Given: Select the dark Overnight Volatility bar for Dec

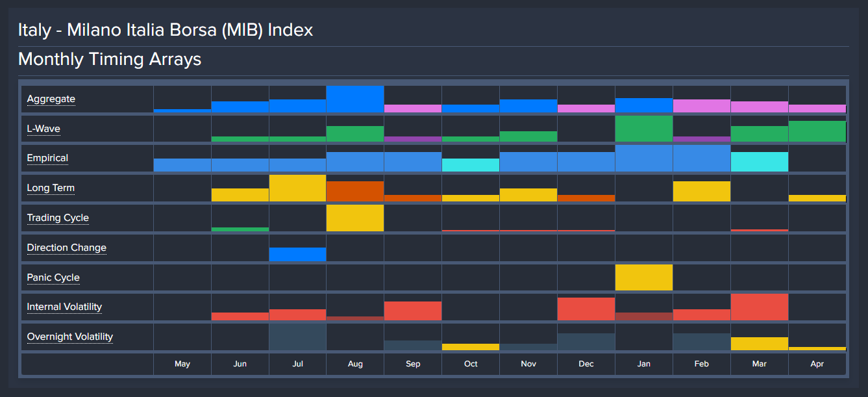Looking at the screenshot, I should pos(586,342).
